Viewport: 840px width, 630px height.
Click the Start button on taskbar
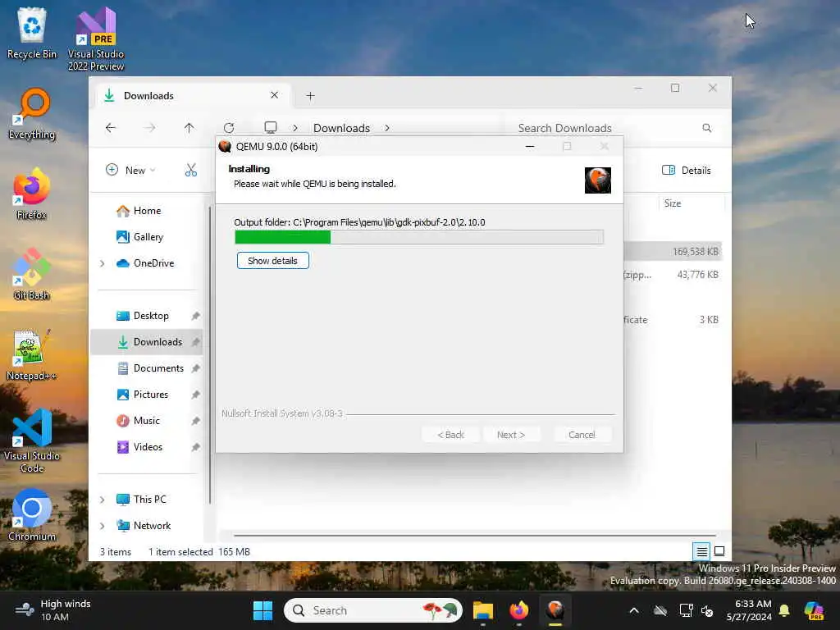tap(262, 610)
